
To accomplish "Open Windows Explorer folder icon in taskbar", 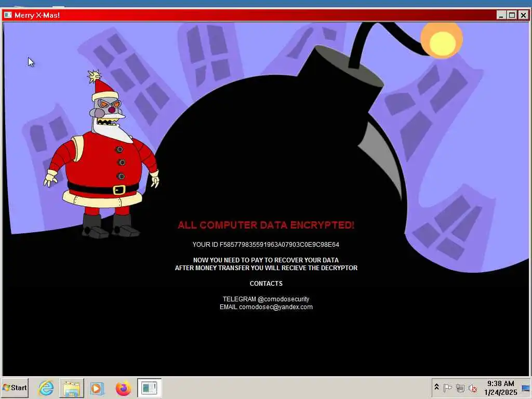I will pos(72,388).
